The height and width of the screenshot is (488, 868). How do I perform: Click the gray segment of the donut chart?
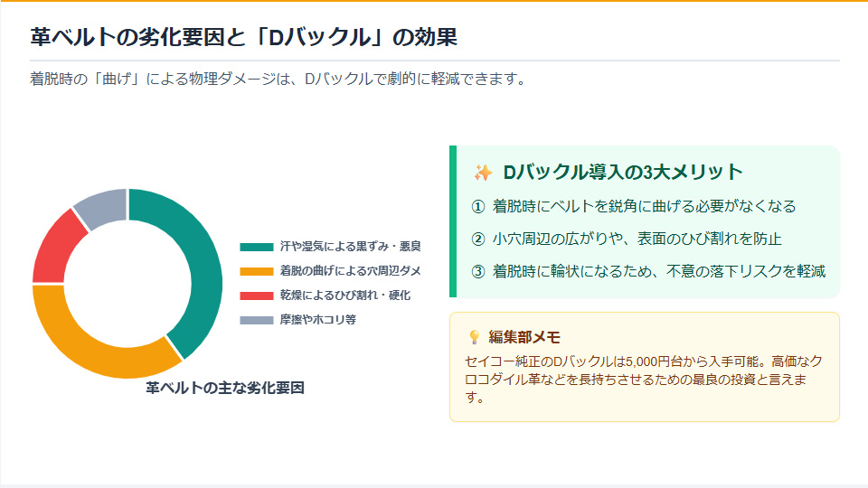105,208
